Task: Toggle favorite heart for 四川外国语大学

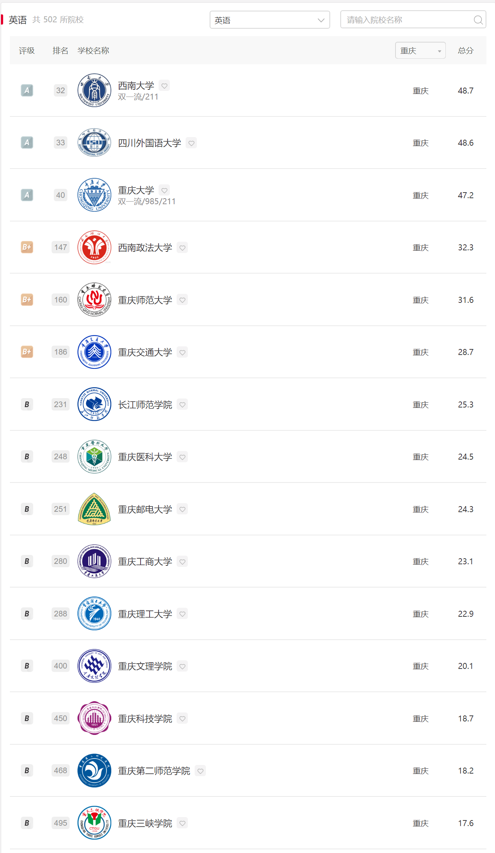Action: tap(191, 143)
